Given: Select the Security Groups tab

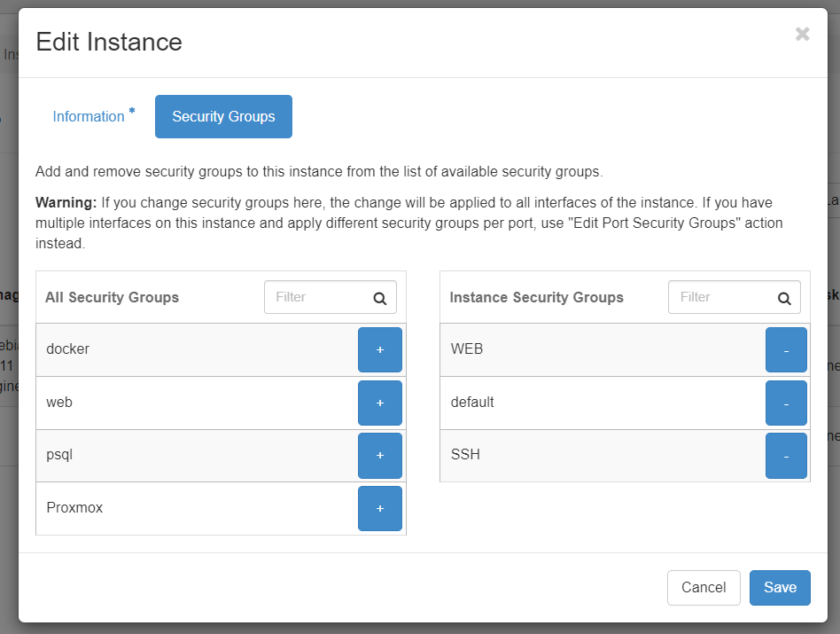Looking at the screenshot, I should tap(223, 117).
